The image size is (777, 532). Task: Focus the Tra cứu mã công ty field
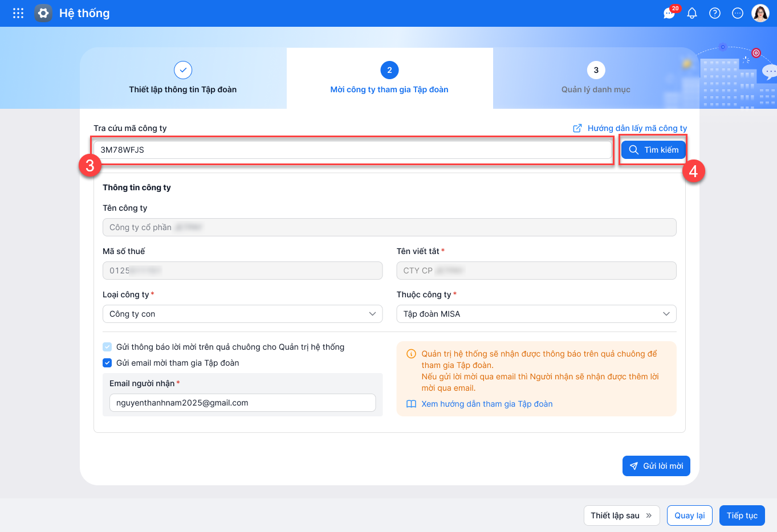(x=353, y=150)
